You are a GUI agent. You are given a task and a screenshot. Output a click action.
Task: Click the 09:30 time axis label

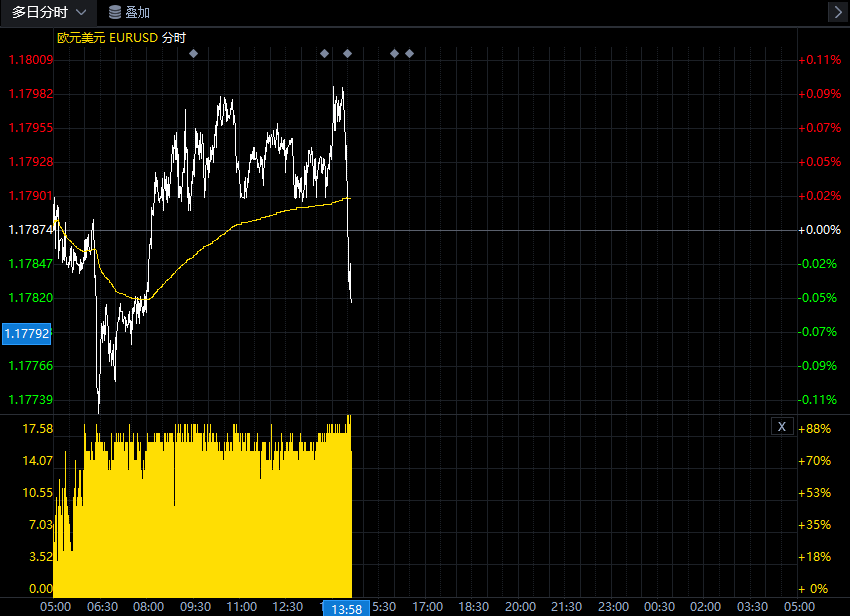tap(195, 607)
